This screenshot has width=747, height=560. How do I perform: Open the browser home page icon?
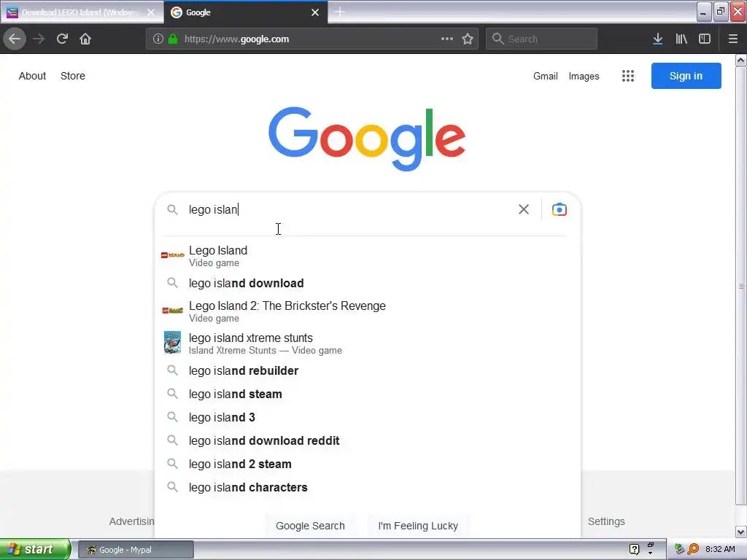coord(85,39)
